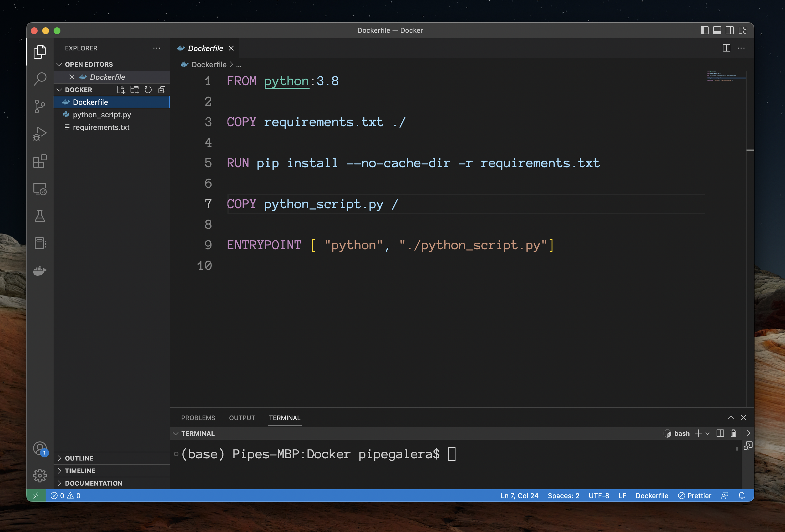
Task: Click Ln 7, Col 24 to go to line
Action: (x=519, y=496)
